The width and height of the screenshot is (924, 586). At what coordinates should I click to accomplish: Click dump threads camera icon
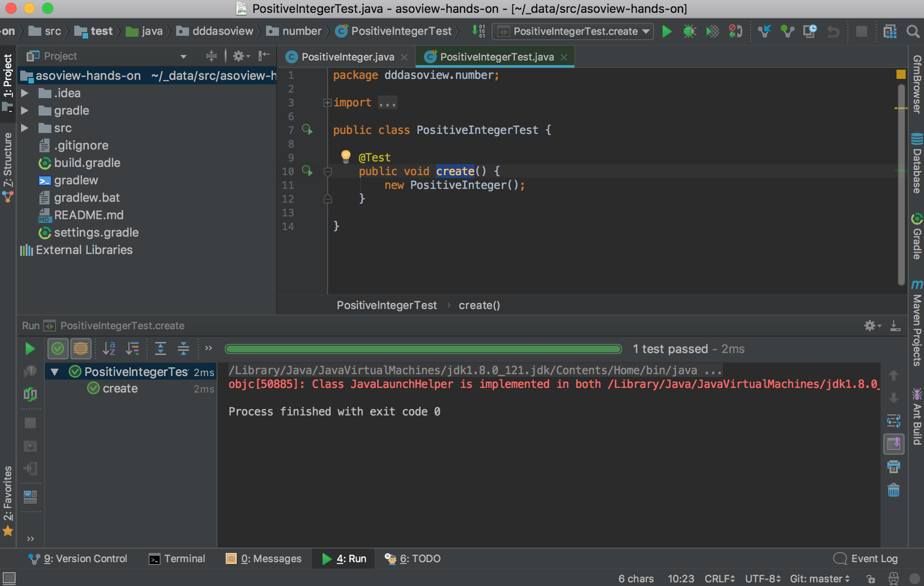(x=30, y=446)
